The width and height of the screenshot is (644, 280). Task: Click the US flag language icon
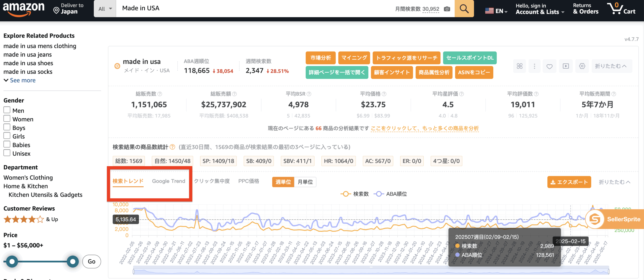pyautogui.click(x=489, y=11)
